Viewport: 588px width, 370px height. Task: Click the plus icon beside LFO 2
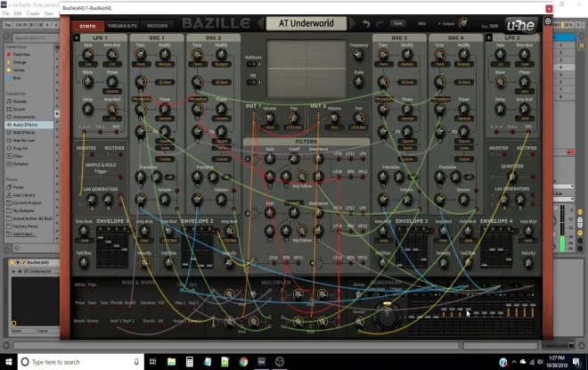point(488,37)
